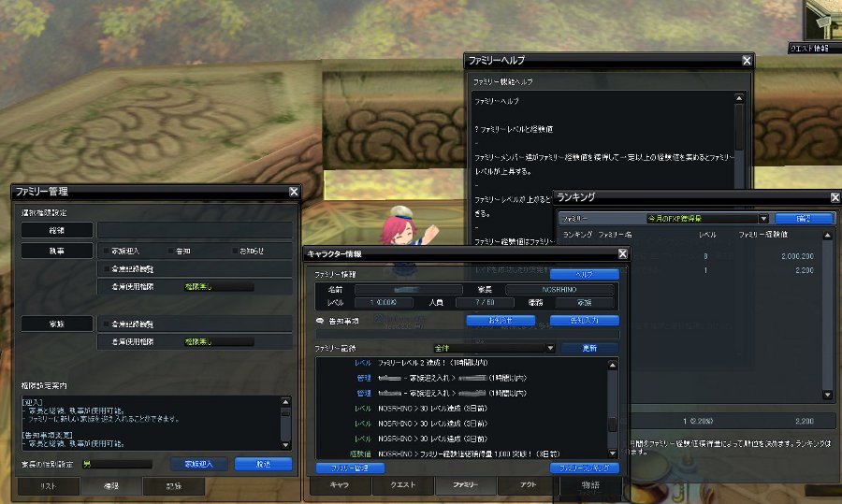The image size is (842, 504).
Task: Click up arrow in ランキング list scrollbar
Action: tap(828, 236)
